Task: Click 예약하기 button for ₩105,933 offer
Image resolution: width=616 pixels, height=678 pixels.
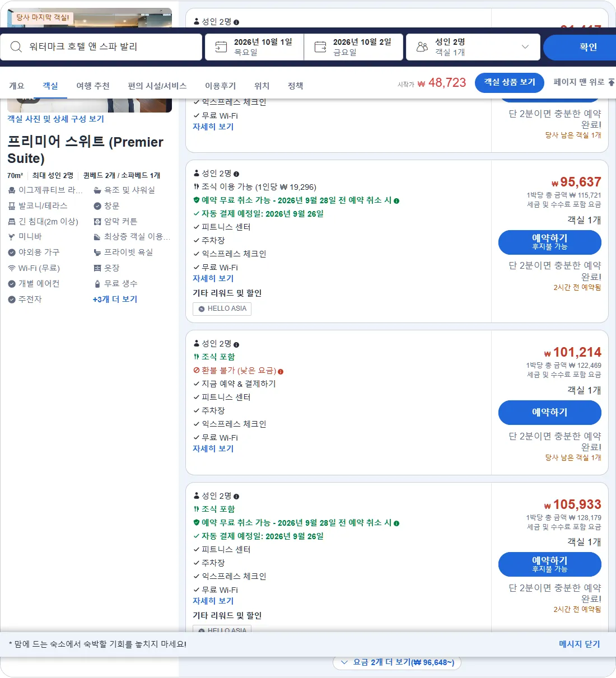Action: tap(550, 564)
